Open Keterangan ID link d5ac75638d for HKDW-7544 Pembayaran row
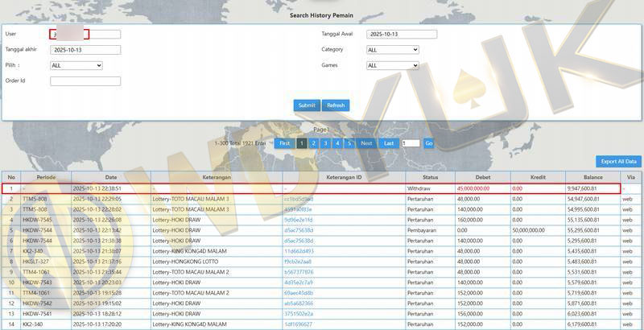644x330 pixels. 298,230
